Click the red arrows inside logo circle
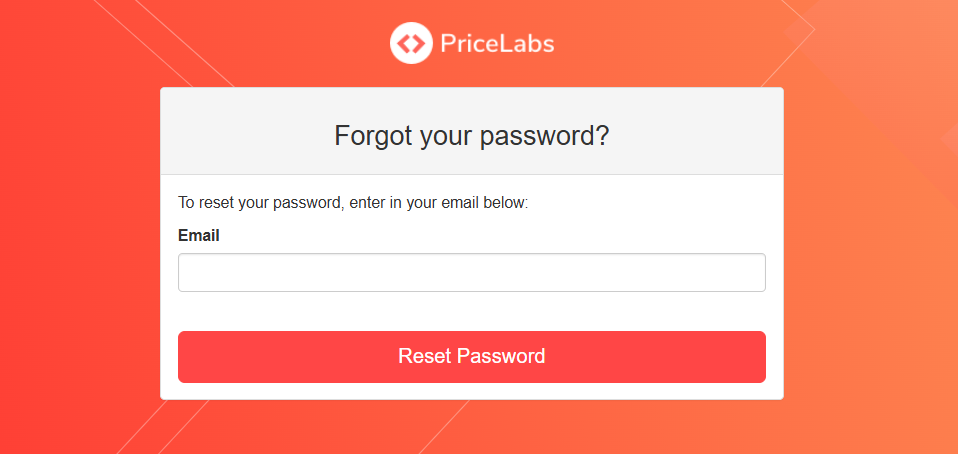Screen dimensions: 958x454 (410, 43)
